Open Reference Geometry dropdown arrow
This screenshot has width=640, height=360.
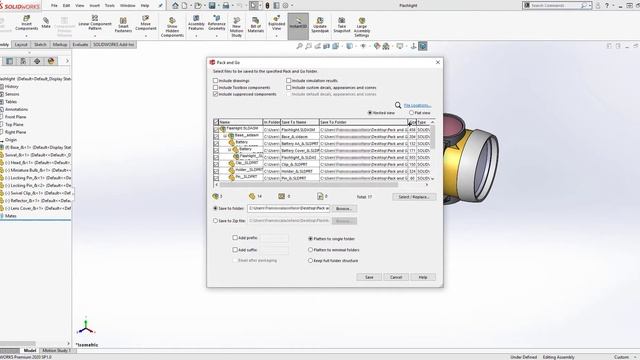click(x=217, y=36)
